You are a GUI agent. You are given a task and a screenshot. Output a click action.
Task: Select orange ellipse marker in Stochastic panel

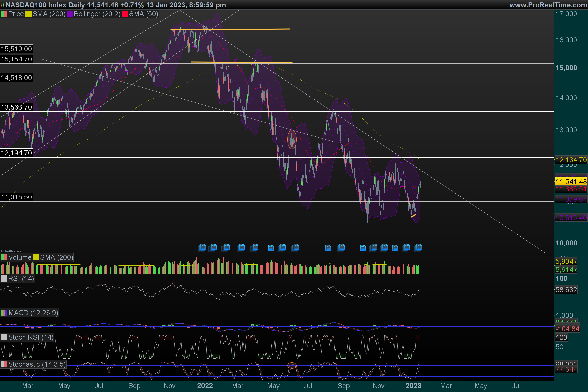[292, 366]
